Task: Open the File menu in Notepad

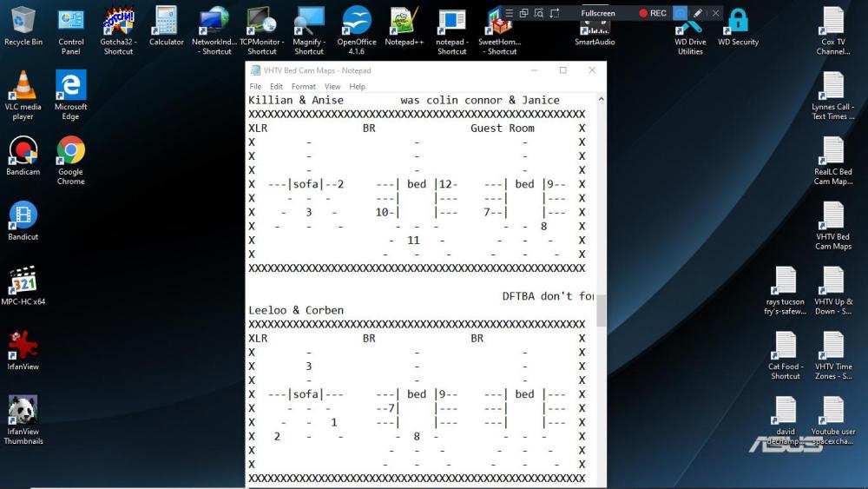Action: click(255, 87)
